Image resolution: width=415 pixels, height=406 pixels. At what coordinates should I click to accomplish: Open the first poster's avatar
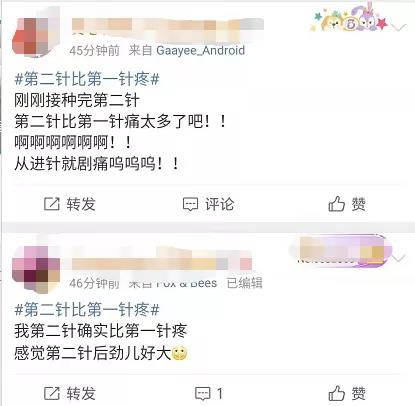(x=32, y=35)
